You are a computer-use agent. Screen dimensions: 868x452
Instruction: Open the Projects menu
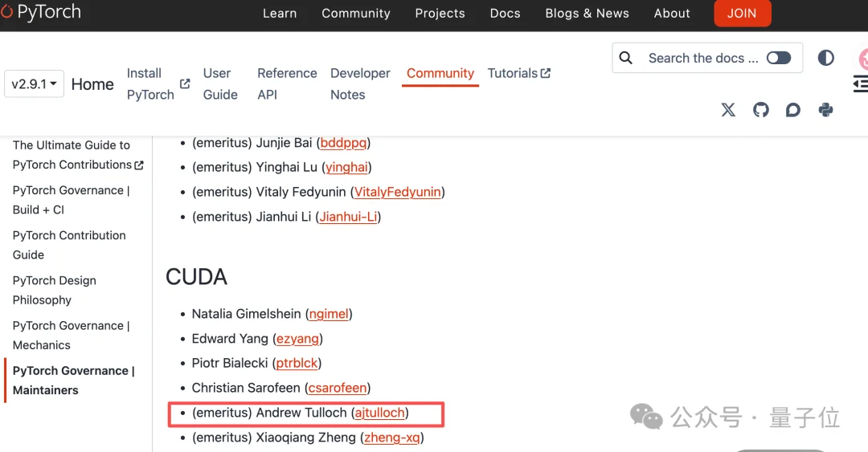point(440,14)
